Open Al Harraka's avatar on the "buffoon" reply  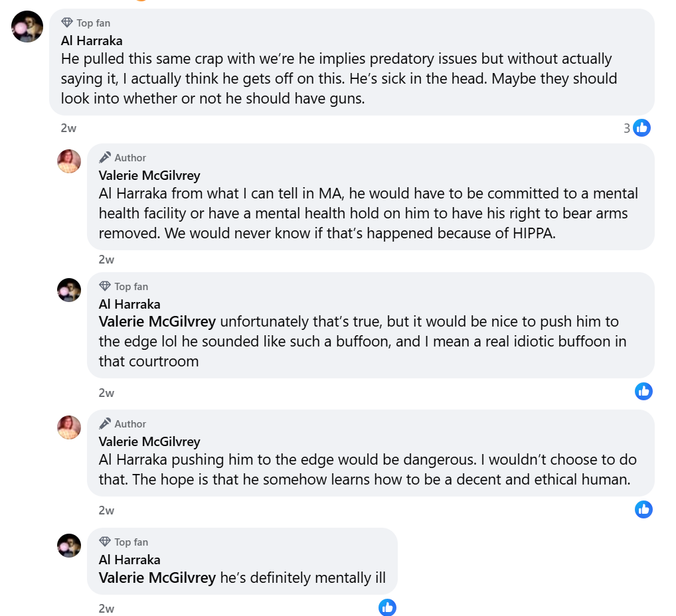pyautogui.click(x=69, y=290)
